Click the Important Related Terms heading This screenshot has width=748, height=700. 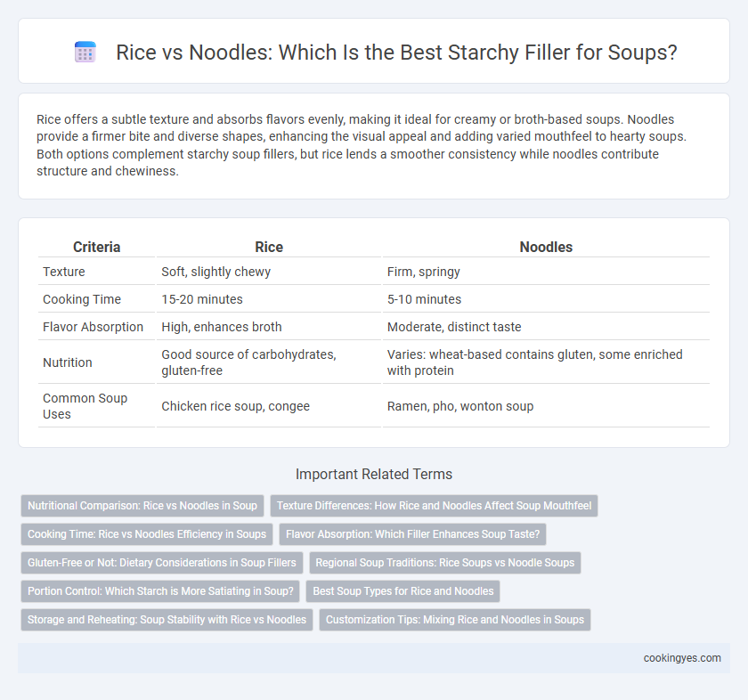coord(374,474)
